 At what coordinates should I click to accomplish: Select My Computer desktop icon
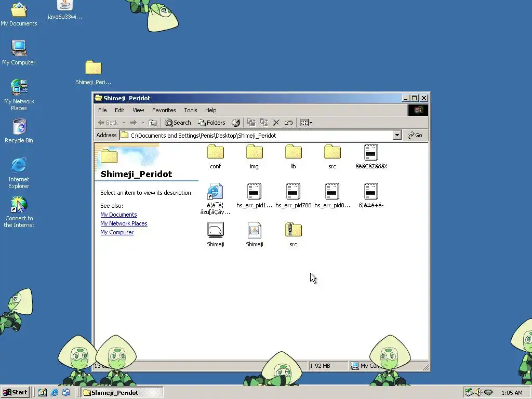point(19,52)
